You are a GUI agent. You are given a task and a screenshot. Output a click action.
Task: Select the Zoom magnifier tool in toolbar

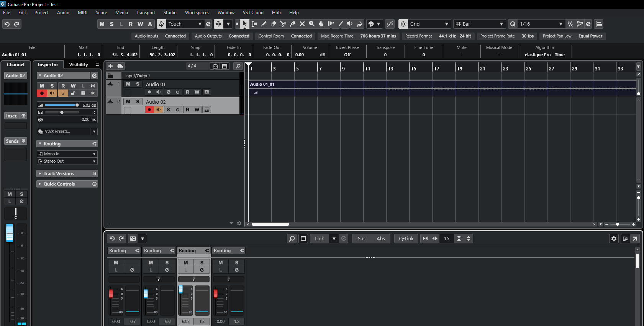coord(311,24)
